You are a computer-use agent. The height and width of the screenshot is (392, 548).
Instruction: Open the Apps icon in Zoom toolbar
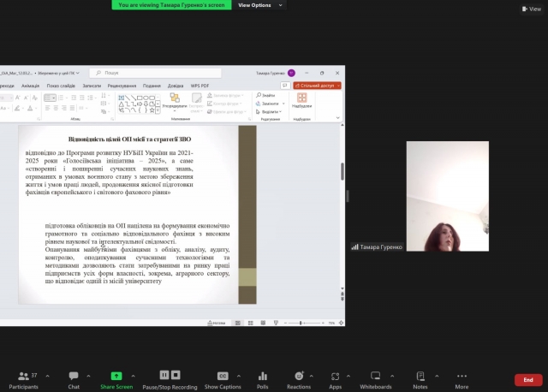click(x=336, y=376)
